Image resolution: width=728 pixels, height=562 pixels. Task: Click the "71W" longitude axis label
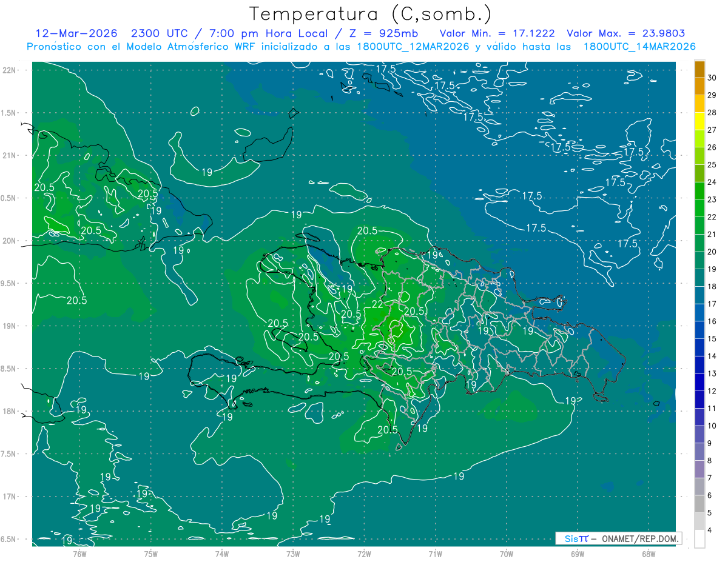coord(435,554)
